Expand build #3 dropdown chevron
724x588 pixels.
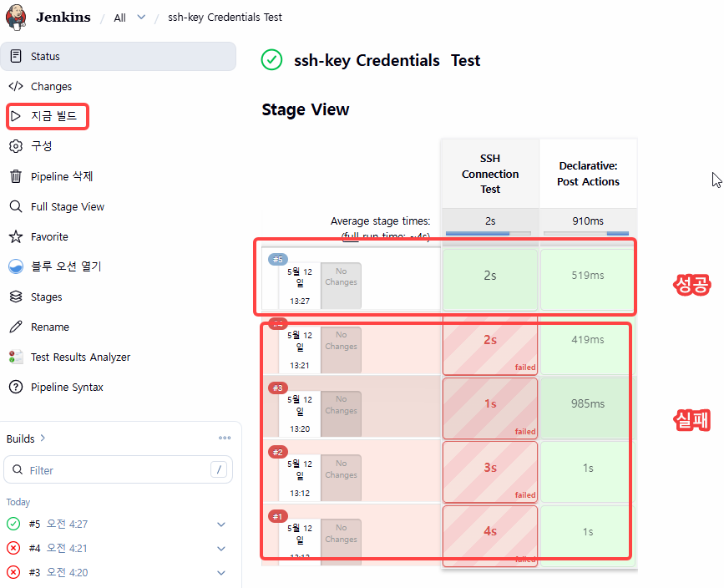point(221,573)
